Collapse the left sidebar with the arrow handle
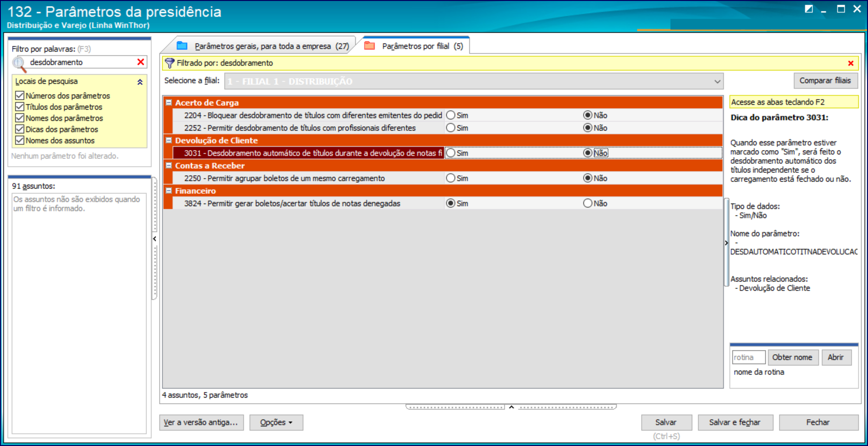The image size is (868, 446). [x=154, y=239]
